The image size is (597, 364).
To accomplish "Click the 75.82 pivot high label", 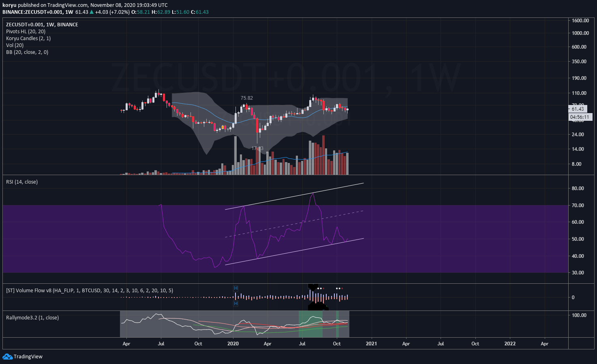I will [x=247, y=98].
